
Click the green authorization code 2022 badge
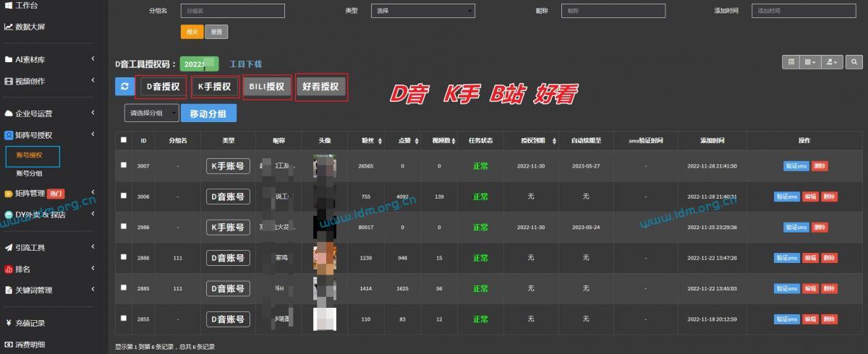click(200, 64)
